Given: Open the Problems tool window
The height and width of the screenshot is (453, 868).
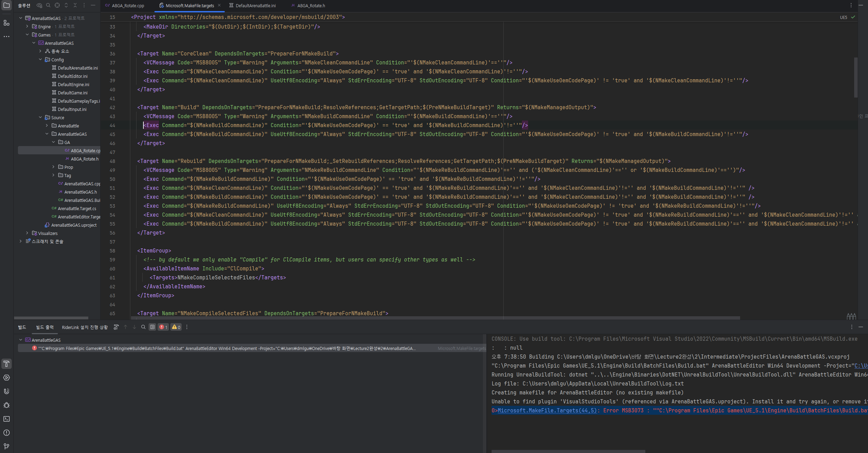Looking at the screenshot, I should pyautogui.click(x=6, y=433).
